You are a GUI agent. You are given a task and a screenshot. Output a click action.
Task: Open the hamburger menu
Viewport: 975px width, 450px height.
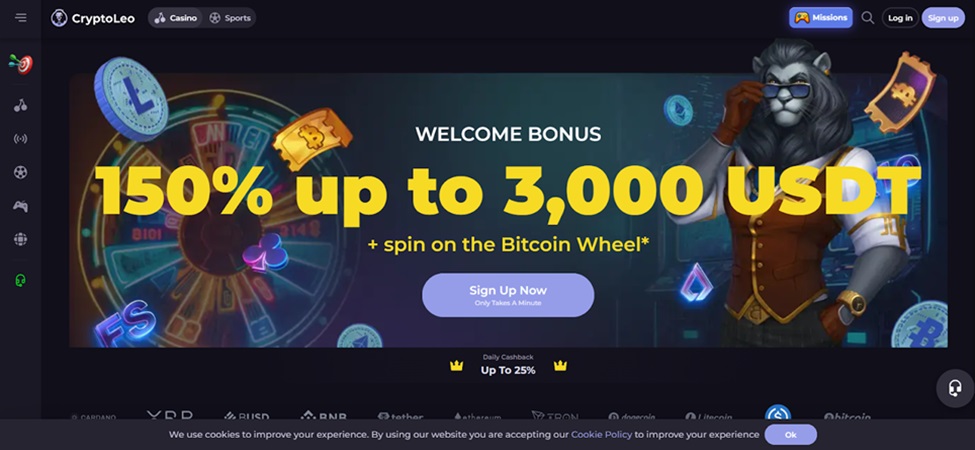[21, 18]
